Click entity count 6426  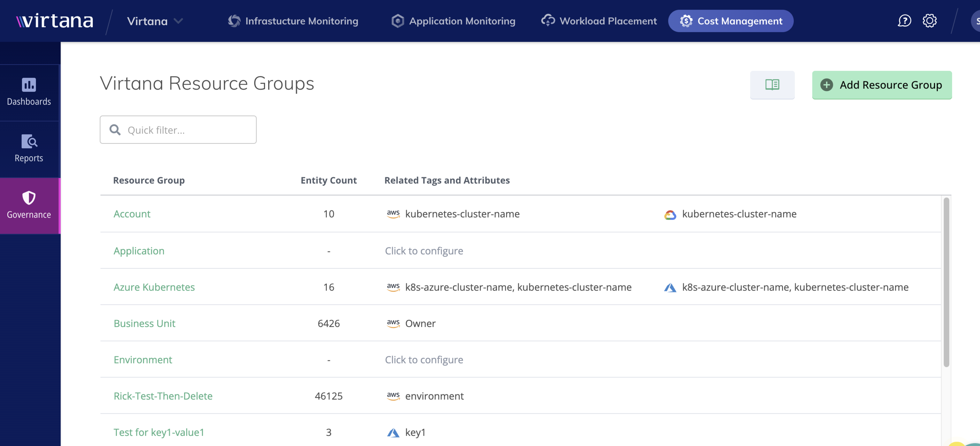pyautogui.click(x=328, y=323)
